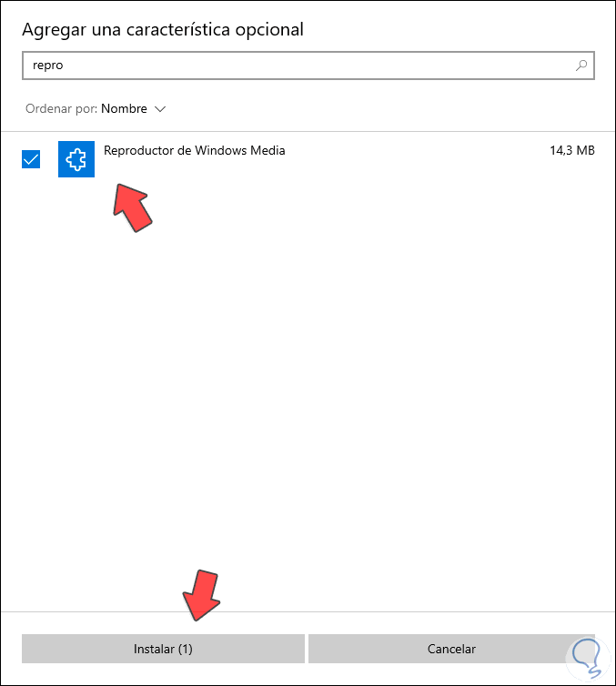Click the Instalar (1) button

click(x=163, y=649)
